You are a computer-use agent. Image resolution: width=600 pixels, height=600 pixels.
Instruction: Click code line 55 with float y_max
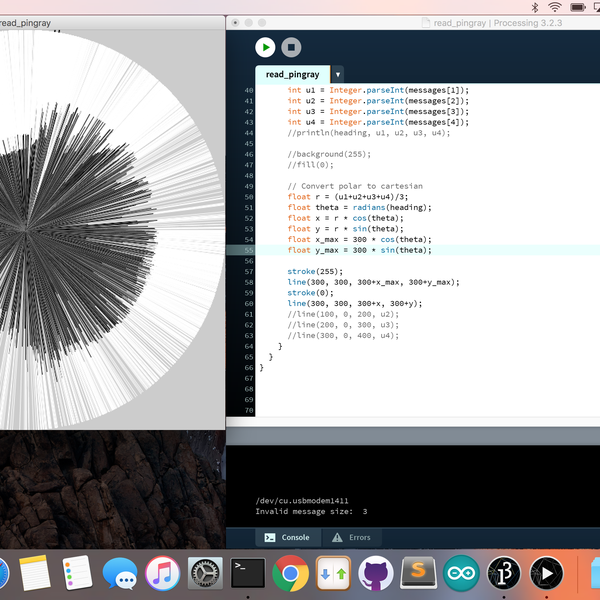[360, 250]
